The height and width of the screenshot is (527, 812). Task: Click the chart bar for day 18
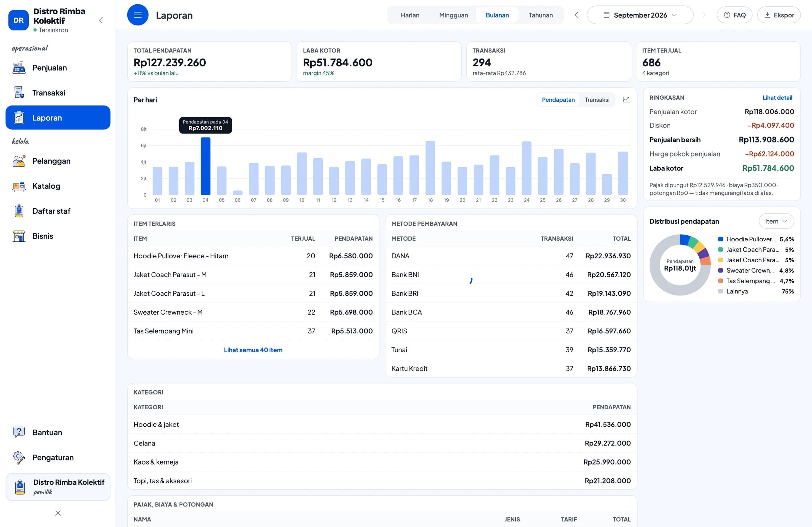click(x=430, y=168)
